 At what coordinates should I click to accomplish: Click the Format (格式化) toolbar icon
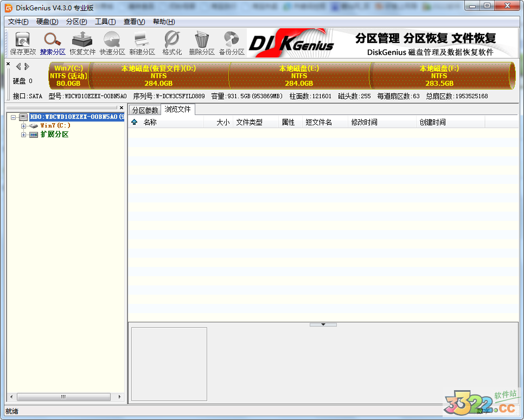(x=172, y=43)
